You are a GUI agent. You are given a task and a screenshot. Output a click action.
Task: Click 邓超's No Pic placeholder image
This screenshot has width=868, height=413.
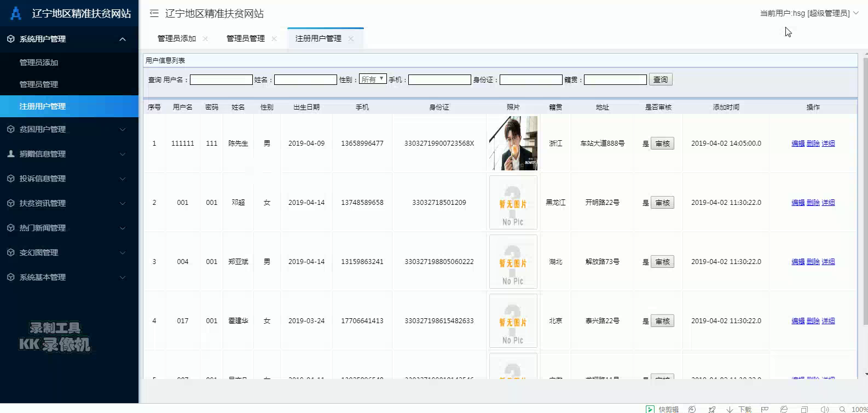point(513,202)
